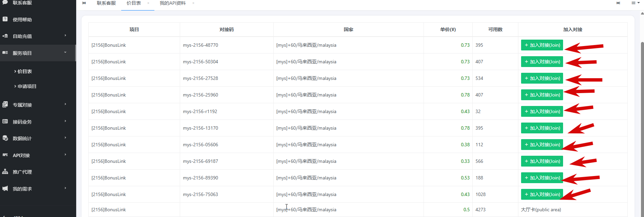Collapse the 服务项目 submenu arrow
The height and width of the screenshot is (217, 644).
click(x=65, y=52)
